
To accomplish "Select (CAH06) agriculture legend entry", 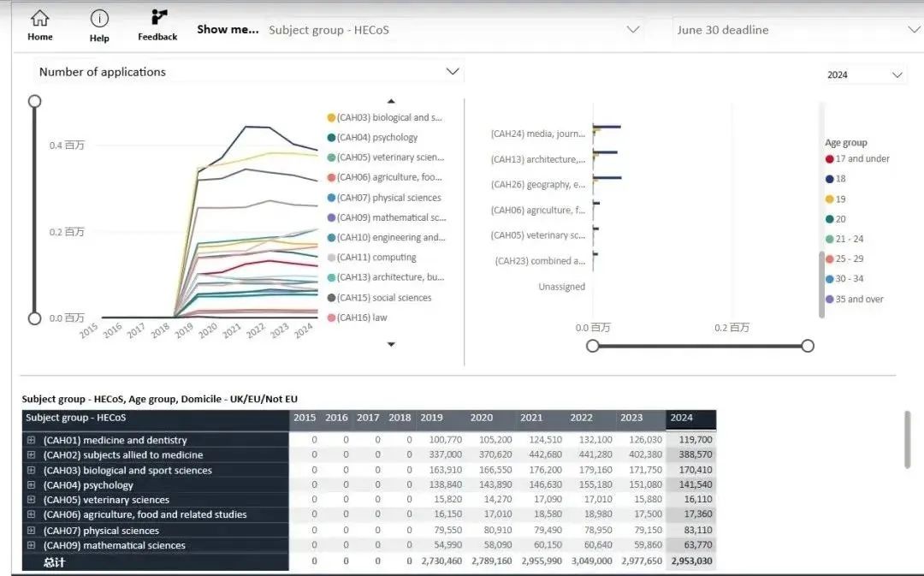I will pyautogui.click(x=385, y=177).
